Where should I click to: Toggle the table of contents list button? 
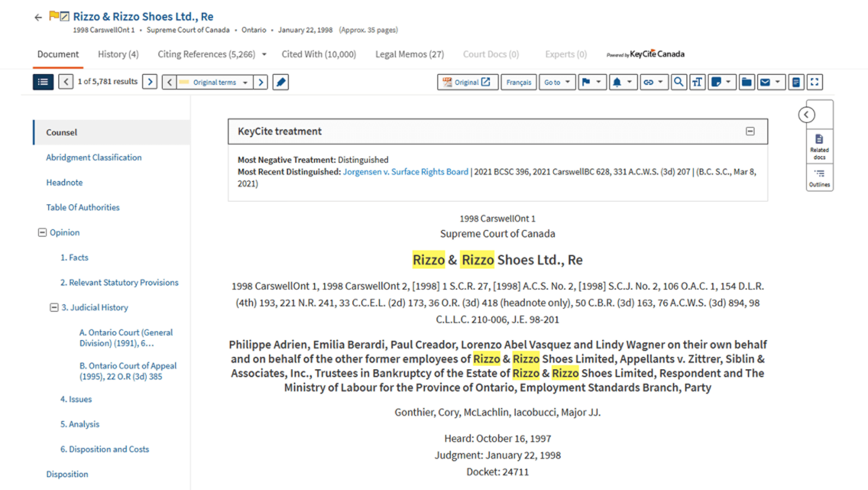[x=43, y=82]
